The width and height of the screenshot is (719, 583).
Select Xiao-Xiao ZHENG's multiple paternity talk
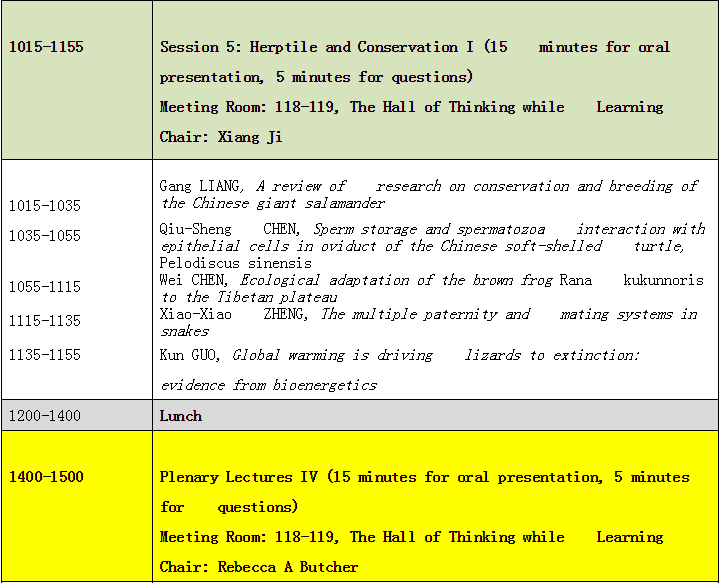pos(428,322)
